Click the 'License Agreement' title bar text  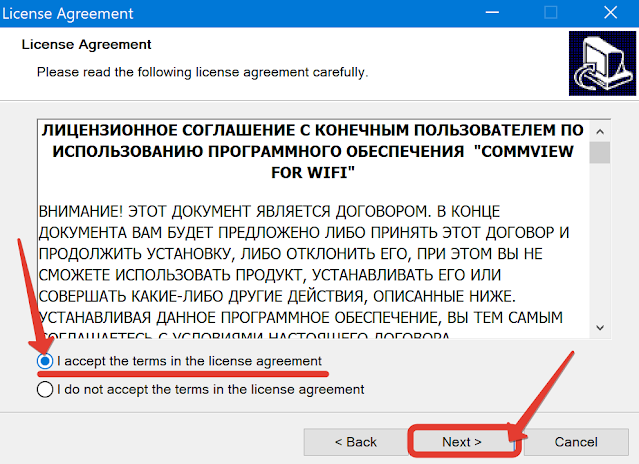click(x=68, y=14)
